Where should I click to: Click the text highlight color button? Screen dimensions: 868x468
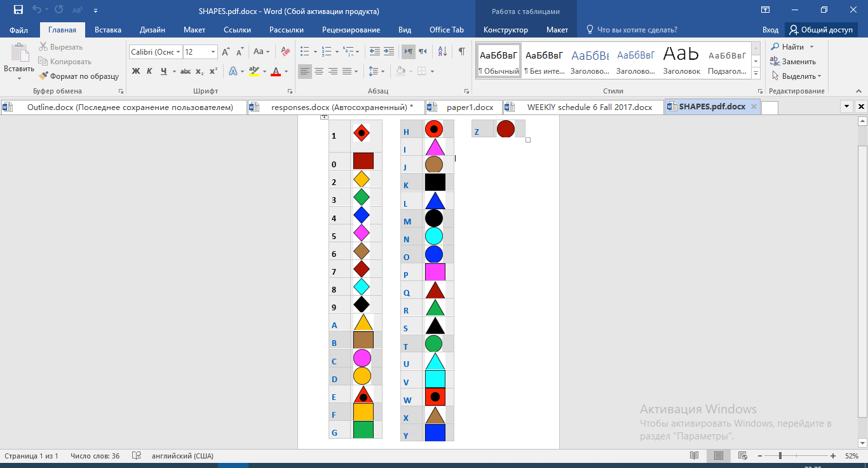tap(254, 71)
